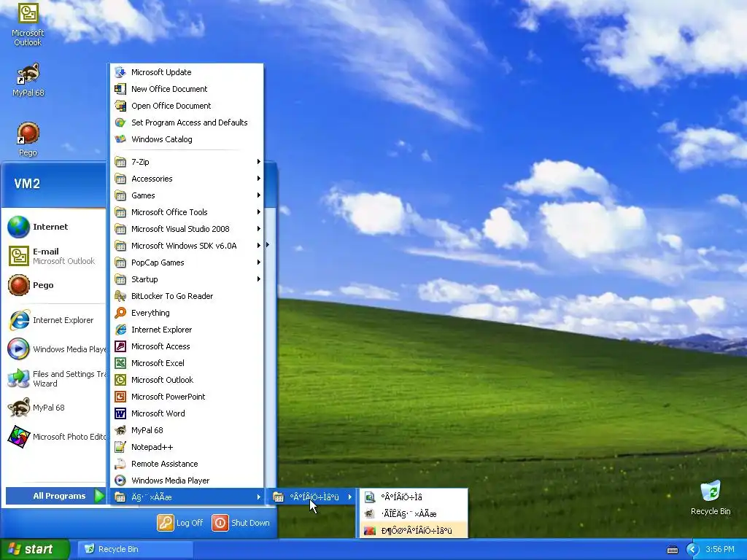Select the Recycle Bin desktop icon
747x560 pixels.
711,497
